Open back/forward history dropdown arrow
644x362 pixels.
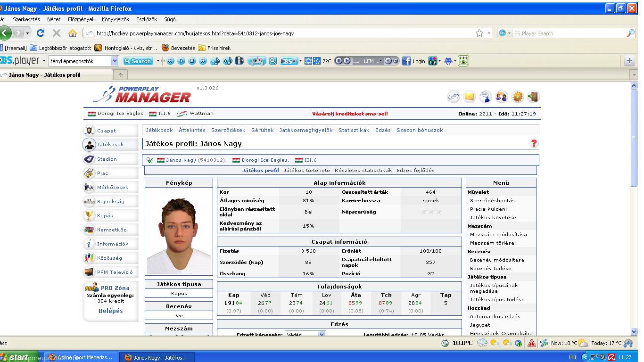coord(27,33)
